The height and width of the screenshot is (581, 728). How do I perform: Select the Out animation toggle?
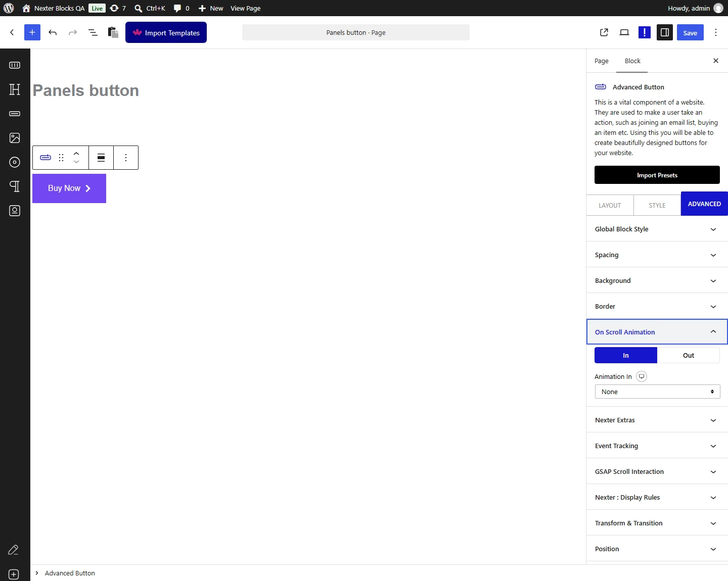tap(689, 355)
